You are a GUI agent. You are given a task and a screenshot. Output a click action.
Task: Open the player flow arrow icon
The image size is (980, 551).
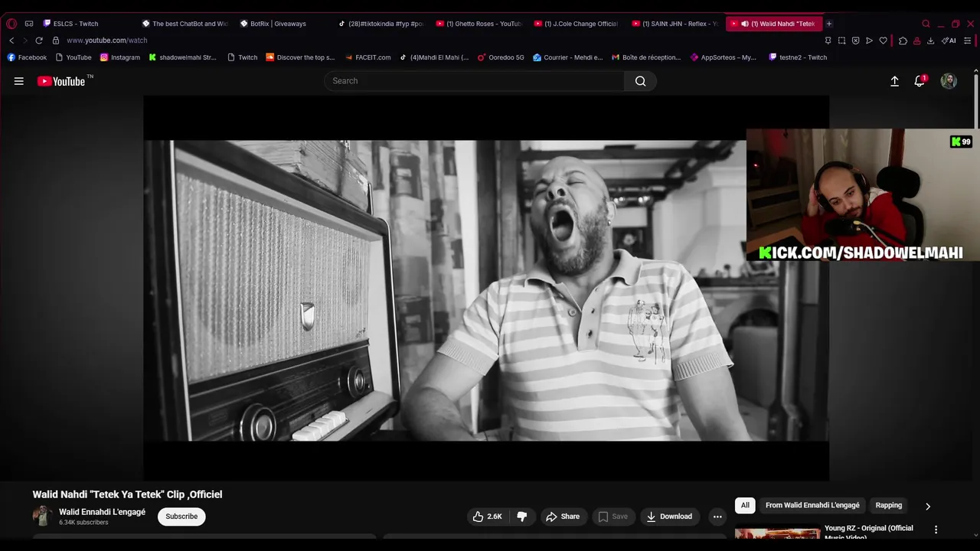pos(869,41)
